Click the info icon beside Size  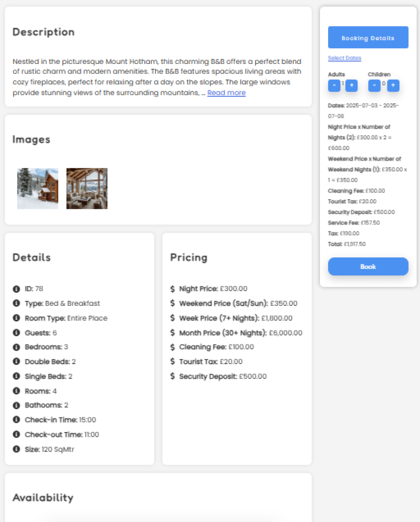click(17, 449)
